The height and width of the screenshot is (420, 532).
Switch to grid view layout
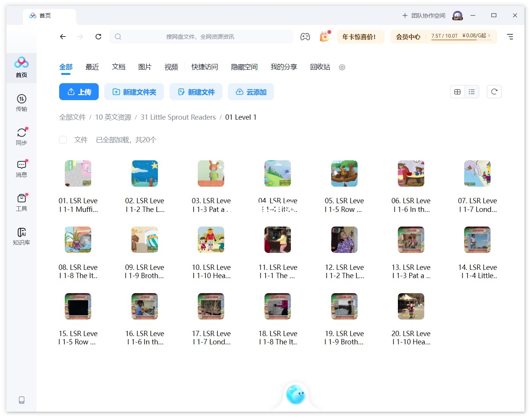[x=457, y=91]
